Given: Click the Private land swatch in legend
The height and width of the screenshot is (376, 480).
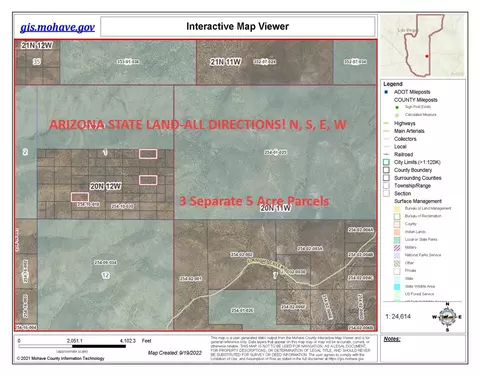Looking at the screenshot, I should pos(397,271).
